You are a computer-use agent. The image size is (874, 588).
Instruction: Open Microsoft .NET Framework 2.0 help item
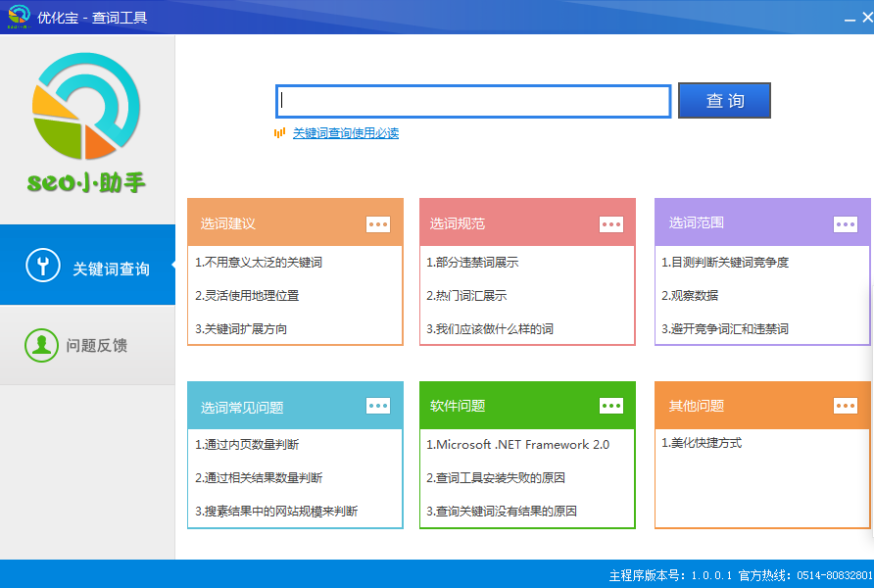(517, 445)
